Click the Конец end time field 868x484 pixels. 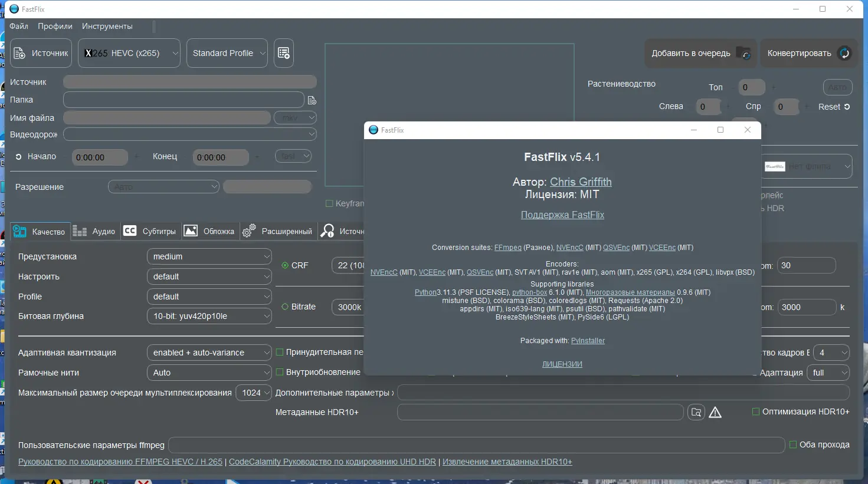pyautogui.click(x=221, y=157)
